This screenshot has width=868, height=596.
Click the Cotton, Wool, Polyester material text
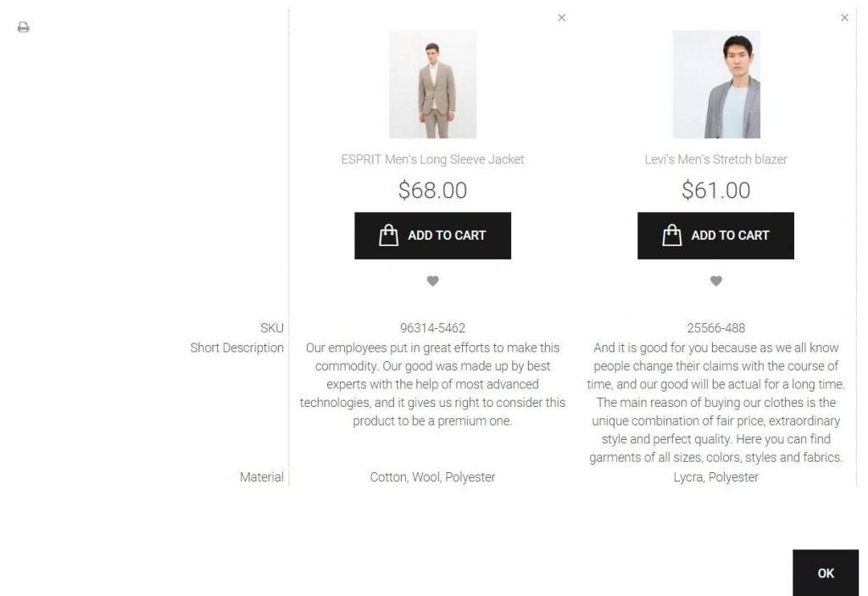point(432,477)
